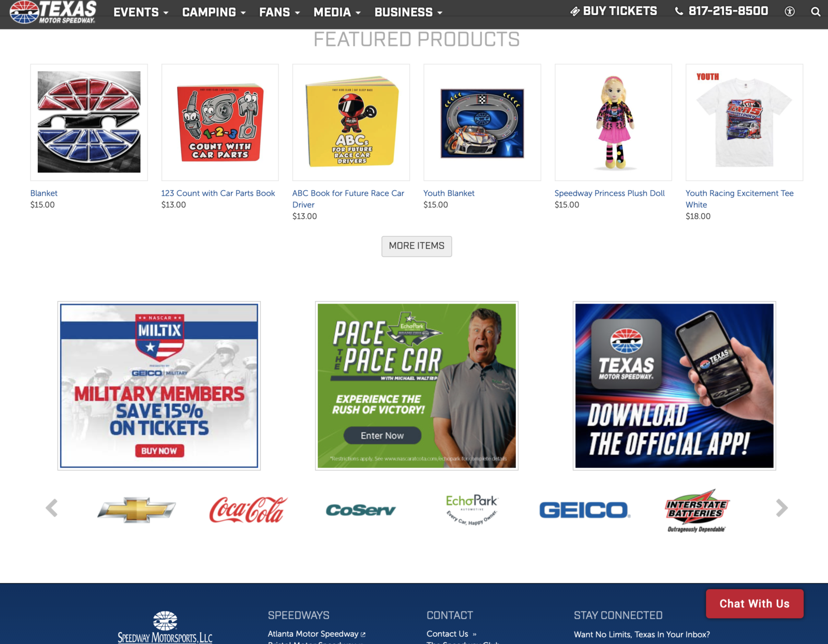Open the search magnifier icon
The width and height of the screenshot is (828, 644).
tap(816, 11)
